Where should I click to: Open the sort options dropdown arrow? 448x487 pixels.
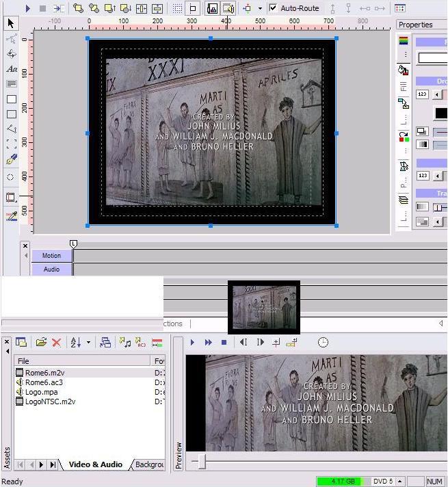[x=88, y=343]
